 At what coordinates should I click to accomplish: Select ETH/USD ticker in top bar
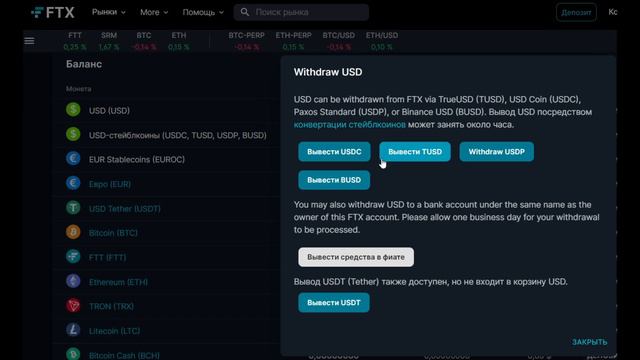coord(382,41)
